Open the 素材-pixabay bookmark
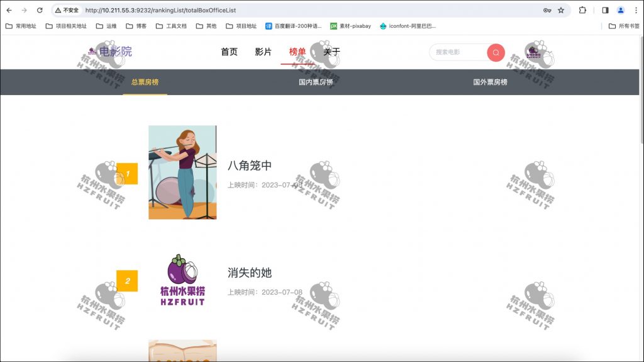The width and height of the screenshot is (644, 362). pyautogui.click(x=350, y=26)
